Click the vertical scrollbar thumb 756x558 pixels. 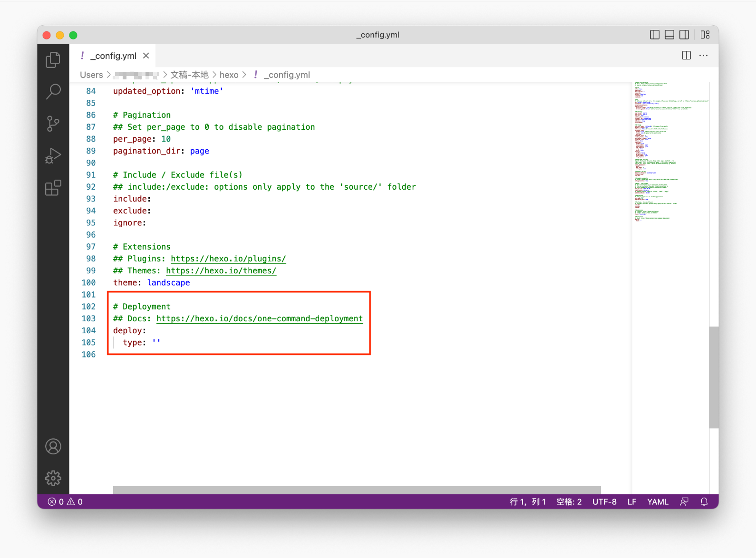click(714, 377)
